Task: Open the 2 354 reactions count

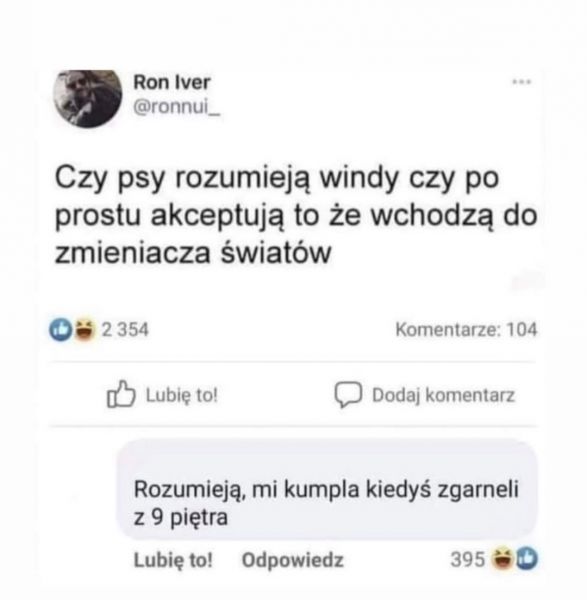Action: 125,329
